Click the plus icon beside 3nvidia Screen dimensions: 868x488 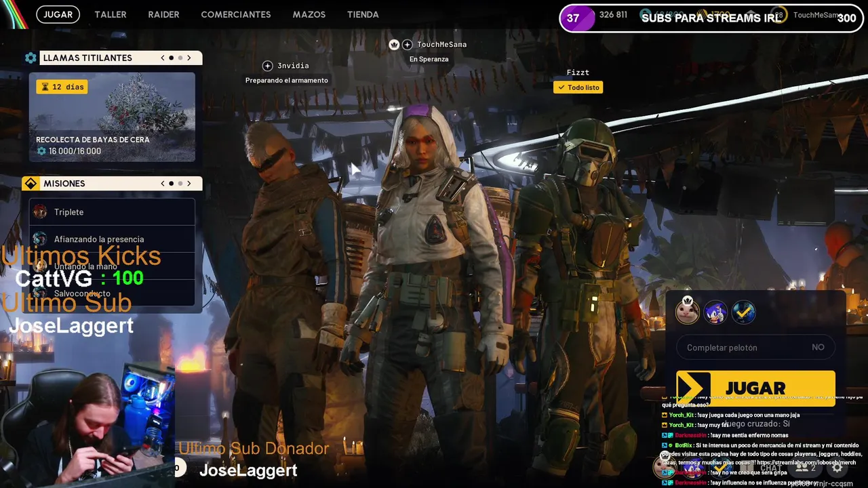268,66
